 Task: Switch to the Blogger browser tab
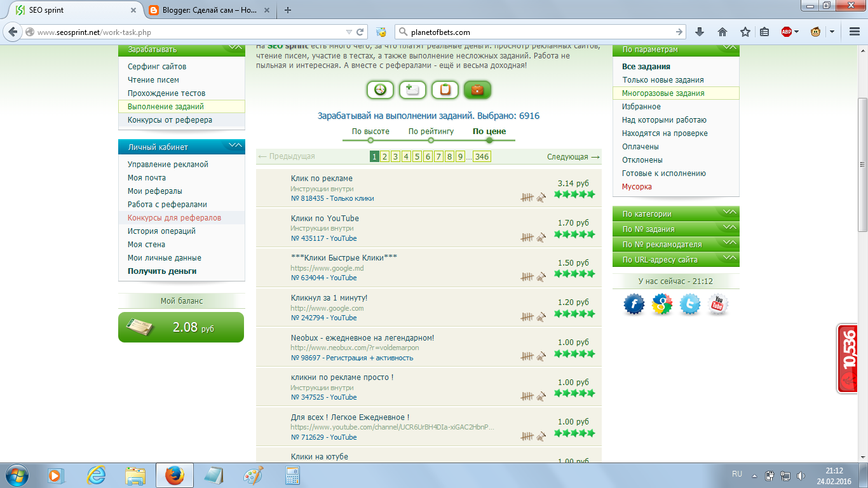point(210,10)
